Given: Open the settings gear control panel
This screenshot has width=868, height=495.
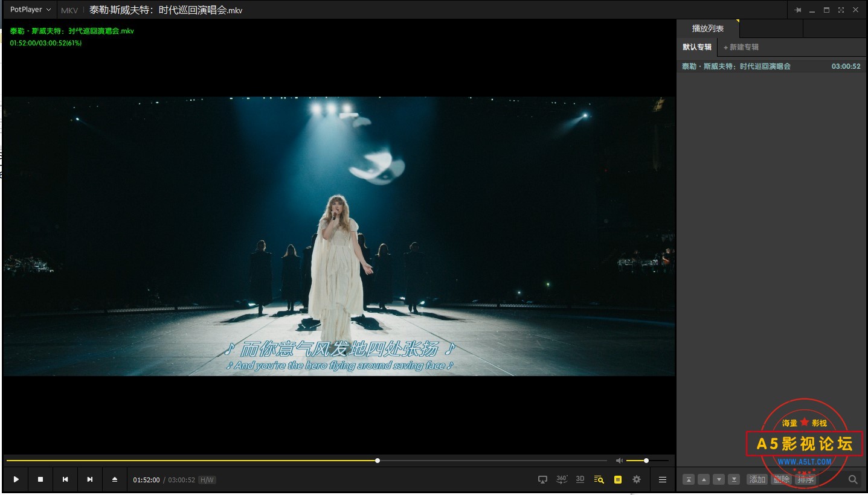Looking at the screenshot, I should pos(637,479).
